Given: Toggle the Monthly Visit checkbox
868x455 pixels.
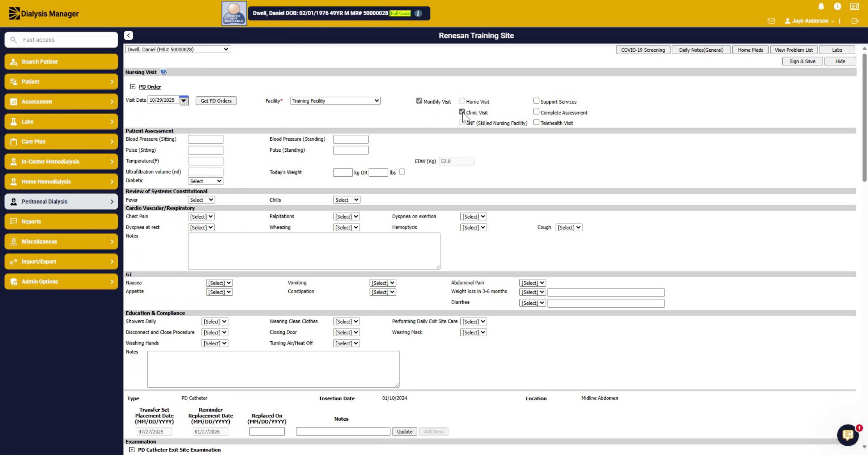Looking at the screenshot, I should pyautogui.click(x=419, y=101).
